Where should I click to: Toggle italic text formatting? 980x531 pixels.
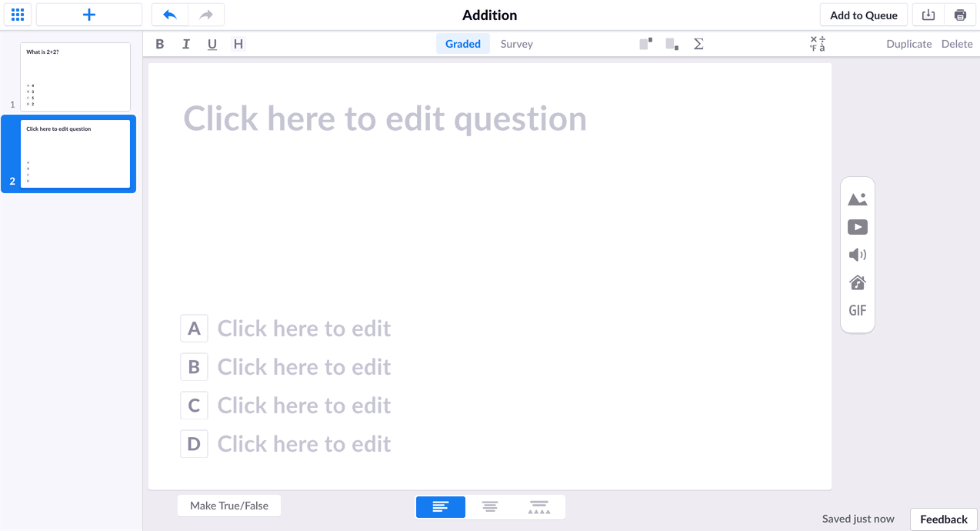185,44
